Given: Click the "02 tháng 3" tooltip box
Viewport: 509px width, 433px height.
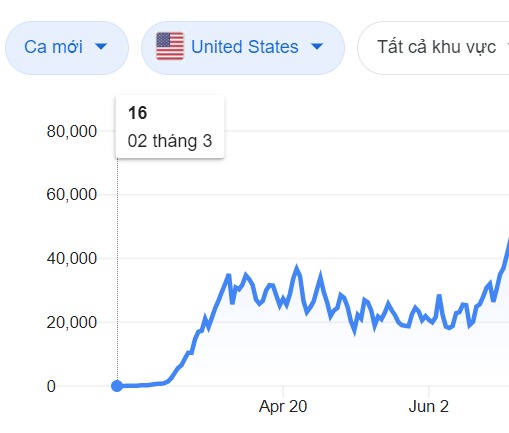Looking at the screenshot, I should point(170,127).
